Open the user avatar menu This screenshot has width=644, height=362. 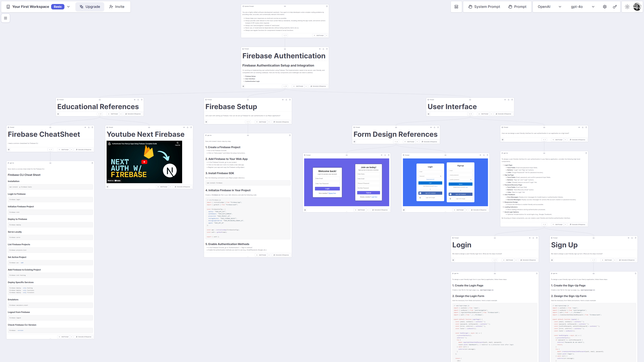637,7
